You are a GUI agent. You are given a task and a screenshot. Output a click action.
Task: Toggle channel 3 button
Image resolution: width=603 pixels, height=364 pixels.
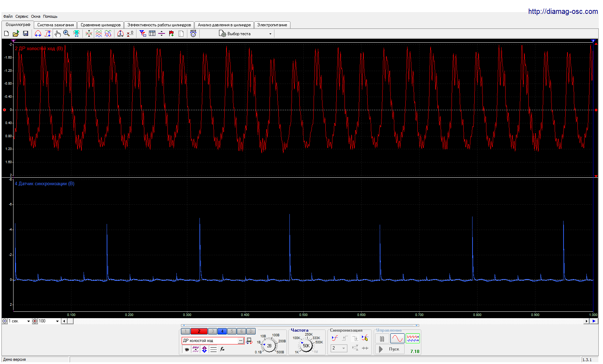[213, 331]
